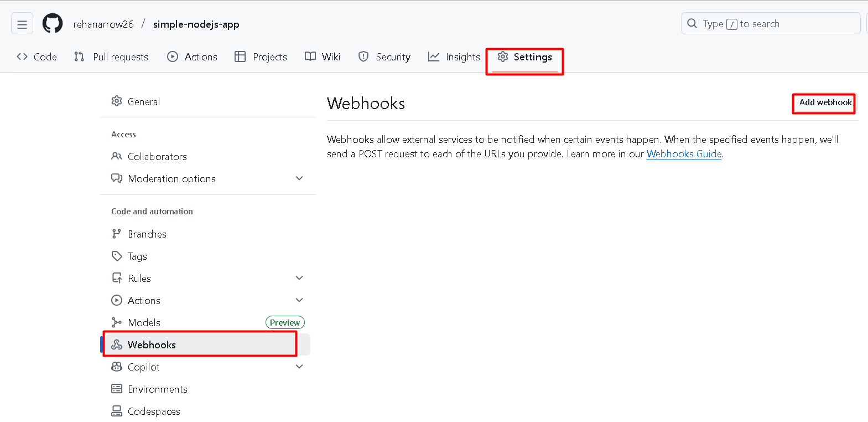
Task: Switch to the Pull requests tab
Action: [111, 57]
